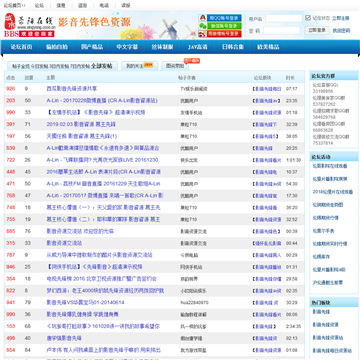The height and width of the screenshot is (360, 360).
Task: Open 国产精品 in the nav bar
Action: [92, 47]
